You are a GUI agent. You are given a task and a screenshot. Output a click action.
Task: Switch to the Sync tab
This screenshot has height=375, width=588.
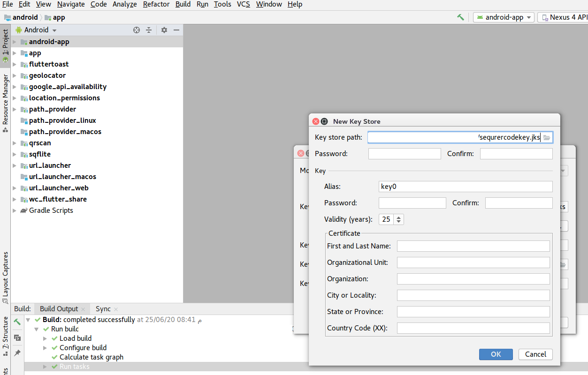coord(104,309)
